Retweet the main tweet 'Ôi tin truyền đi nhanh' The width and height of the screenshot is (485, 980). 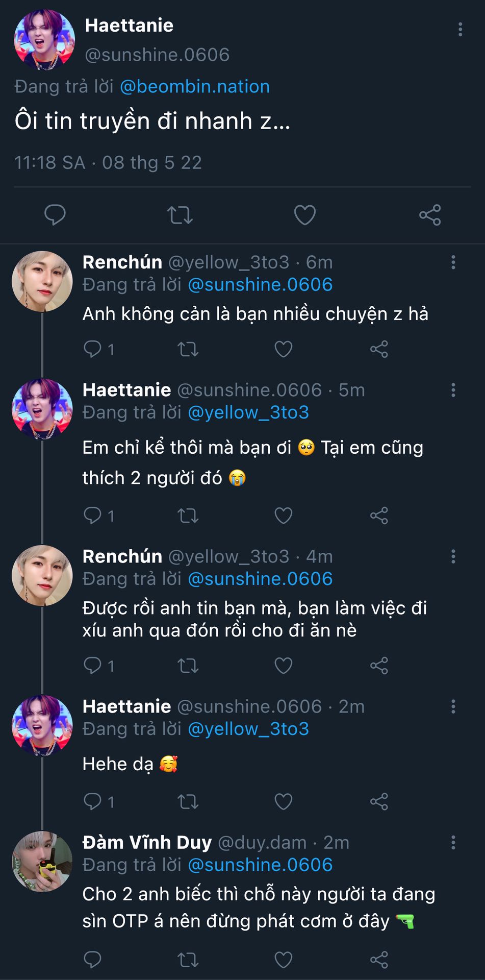tap(180, 215)
